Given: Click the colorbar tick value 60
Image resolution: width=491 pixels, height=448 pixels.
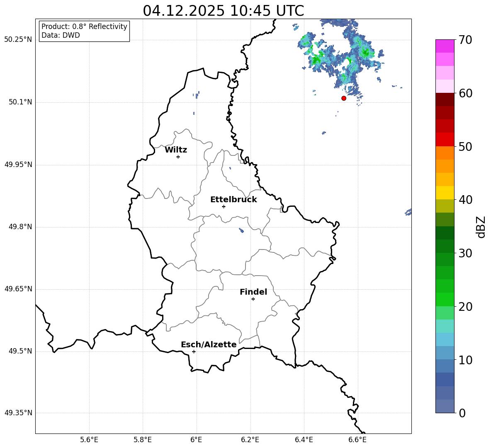Looking at the screenshot, I should [465, 93].
